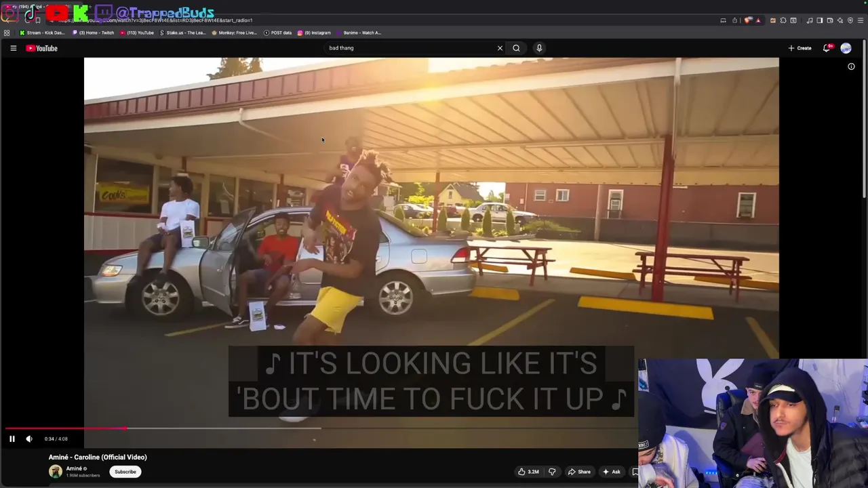Clear the search box with the X
The height and width of the screenshot is (488, 868).
[x=500, y=48]
